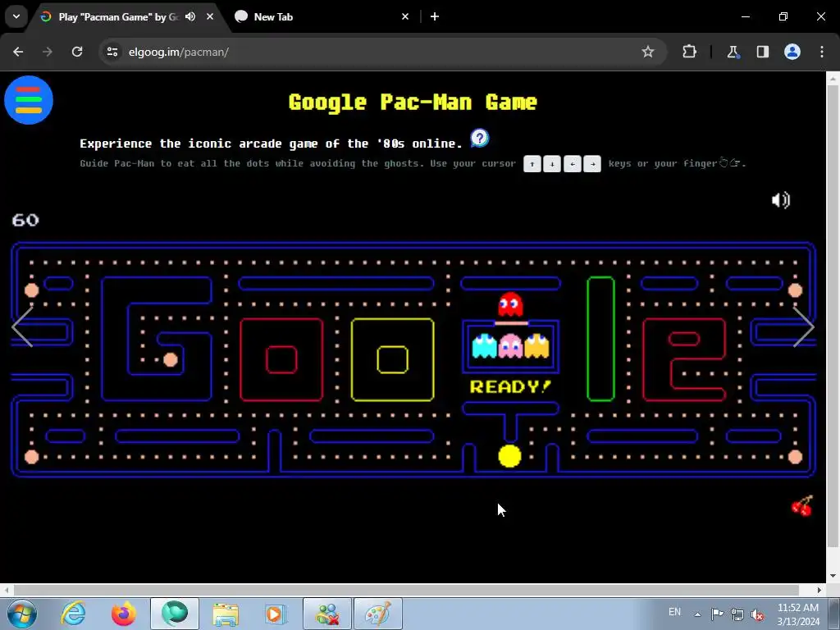Click the pink ghost in the pen
Viewport: 840px width, 630px height.
(x=510, y=345)
